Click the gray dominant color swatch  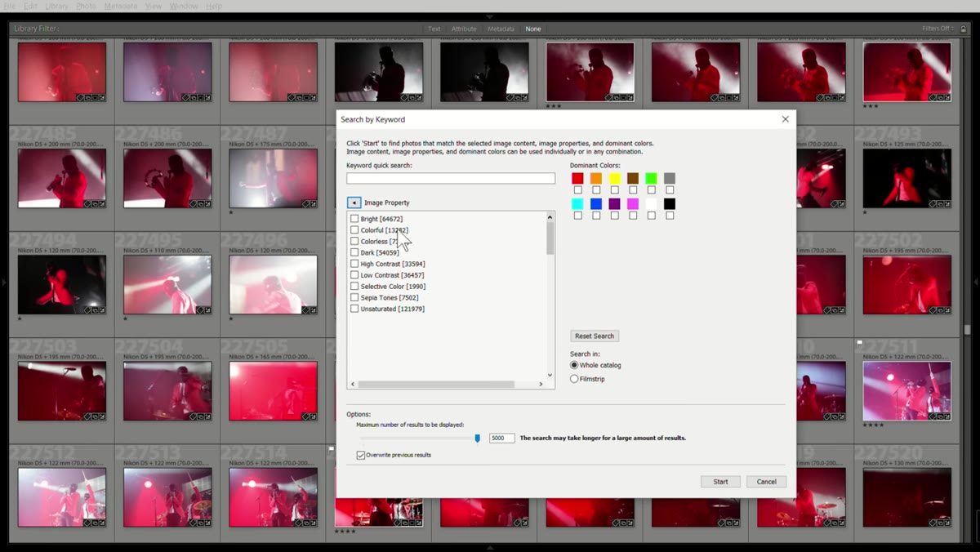click(x=670, y=178)
